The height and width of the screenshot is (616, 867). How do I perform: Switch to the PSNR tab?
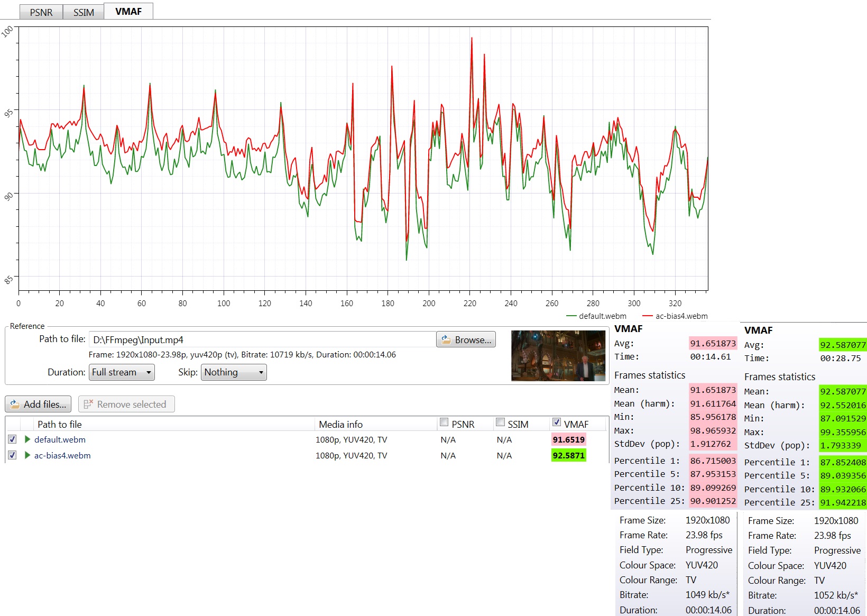pyautogui.click(x=41, y=12)
